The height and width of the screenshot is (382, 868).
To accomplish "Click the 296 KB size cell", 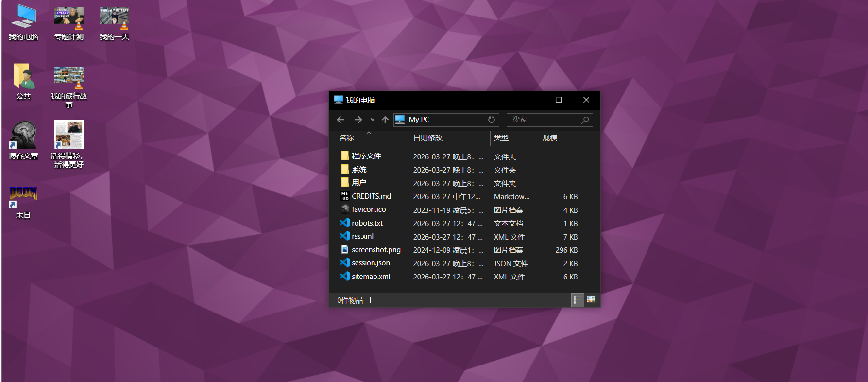I will (566, 250).
